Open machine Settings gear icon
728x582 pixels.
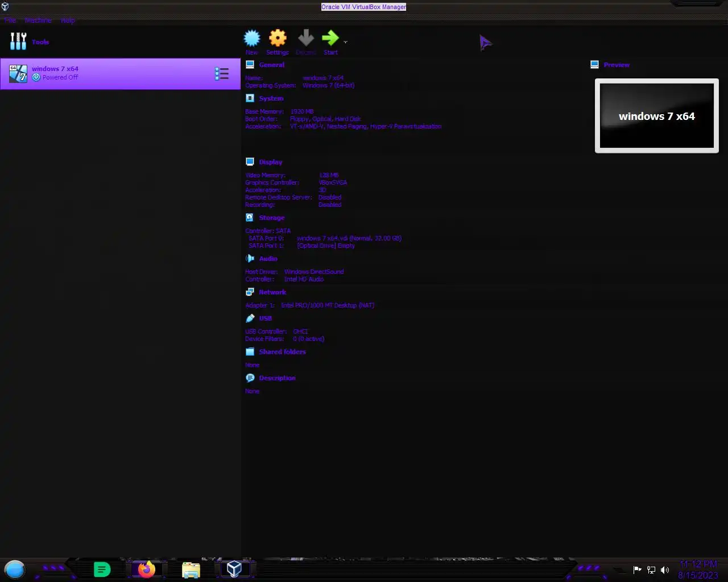(278, 38)
